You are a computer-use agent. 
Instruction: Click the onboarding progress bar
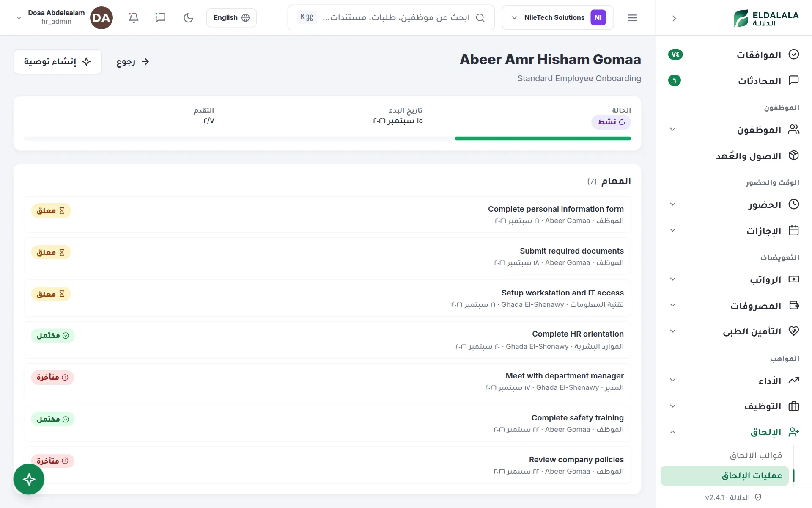(x=327, y=138)
